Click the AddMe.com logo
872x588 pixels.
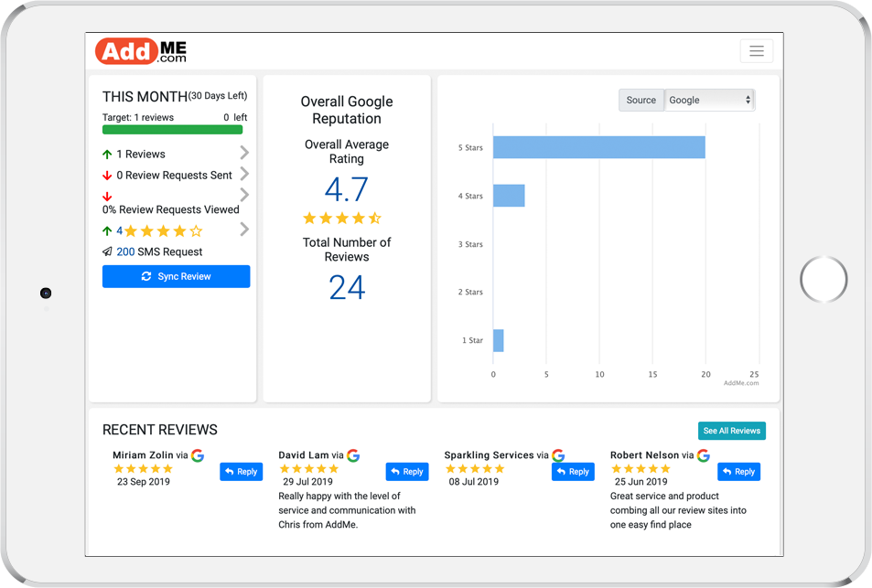[141, 51]
